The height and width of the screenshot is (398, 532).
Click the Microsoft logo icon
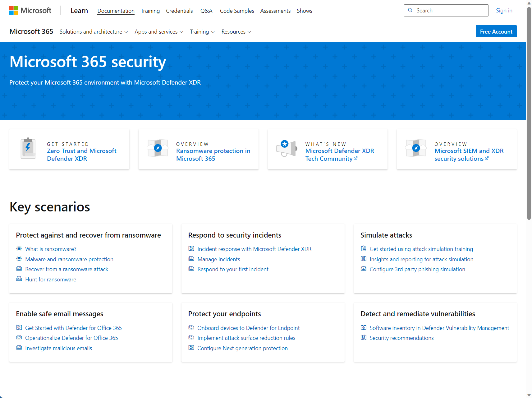(x=14, y=11)
